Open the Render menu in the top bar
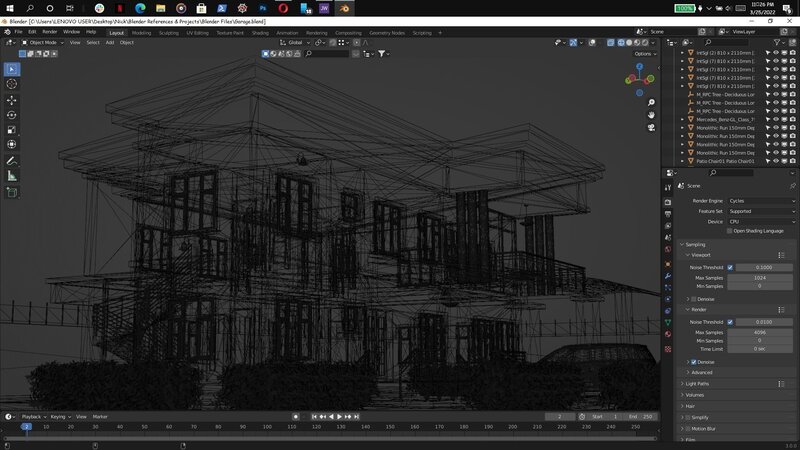 [49, 32]
